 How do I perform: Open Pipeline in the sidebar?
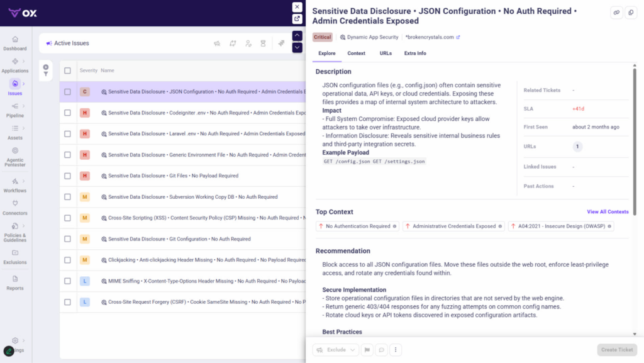pyautogui.click(x=15, y=111)
